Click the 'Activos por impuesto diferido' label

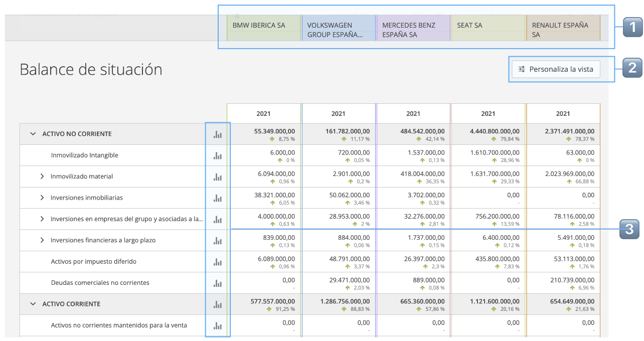coord(94,262)
